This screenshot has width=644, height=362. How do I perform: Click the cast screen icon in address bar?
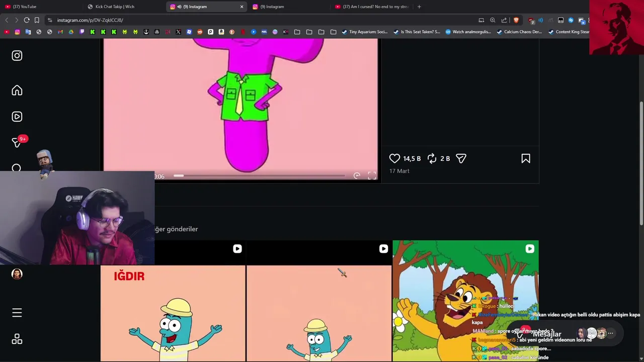pyautogui.click(x=481, y=20)
